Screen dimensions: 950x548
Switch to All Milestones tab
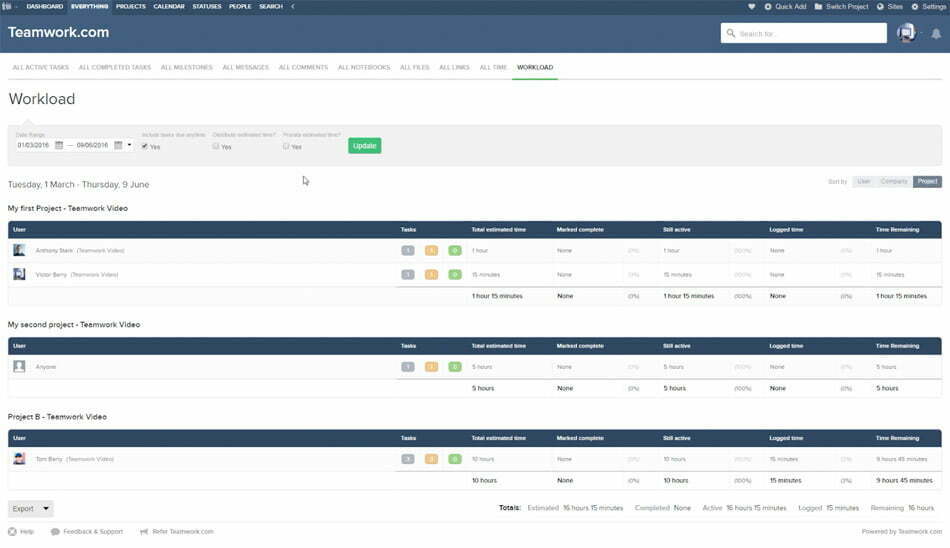pos(187,67)
